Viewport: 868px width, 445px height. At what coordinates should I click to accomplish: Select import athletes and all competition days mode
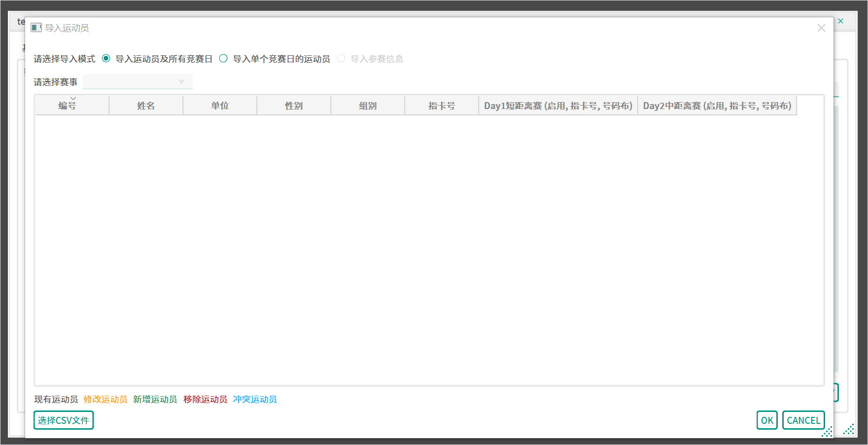point(106,59)
